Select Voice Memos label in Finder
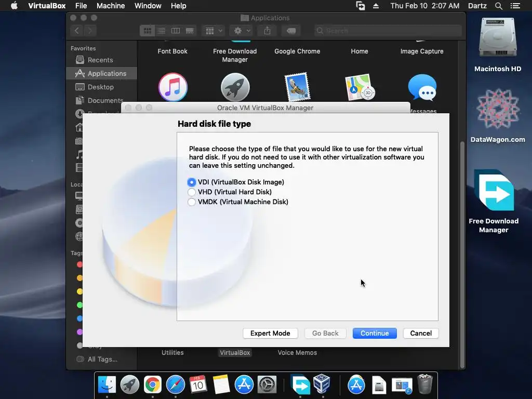Screen dimensions: 532x399 coord(297,353)
